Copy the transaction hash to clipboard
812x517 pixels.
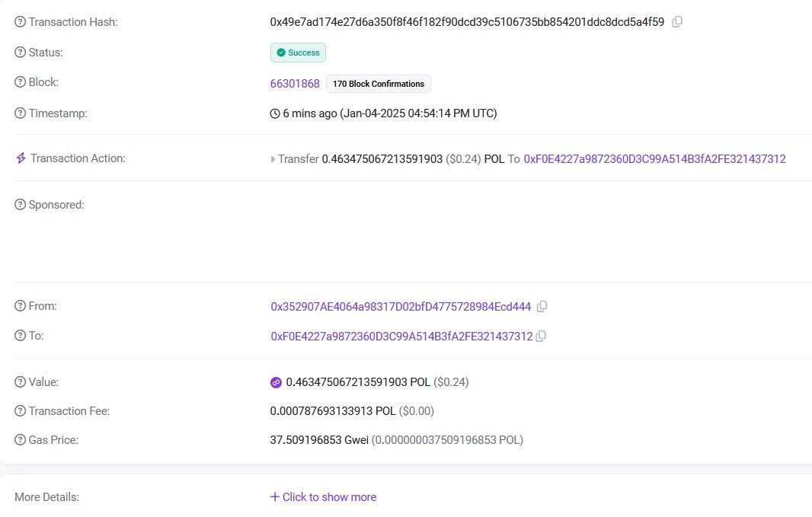tap(677, 22)
